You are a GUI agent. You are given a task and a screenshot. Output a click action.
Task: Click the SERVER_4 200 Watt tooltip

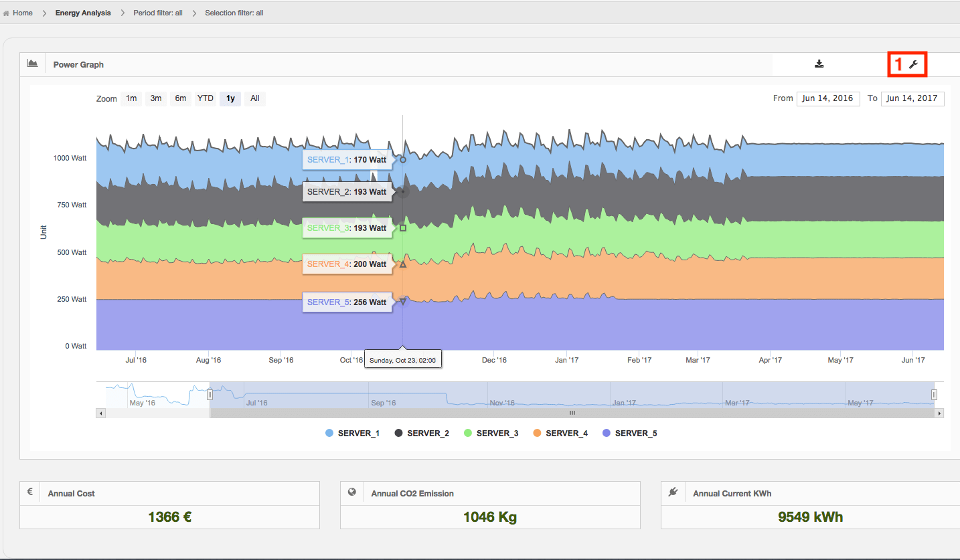coord(347,264)
